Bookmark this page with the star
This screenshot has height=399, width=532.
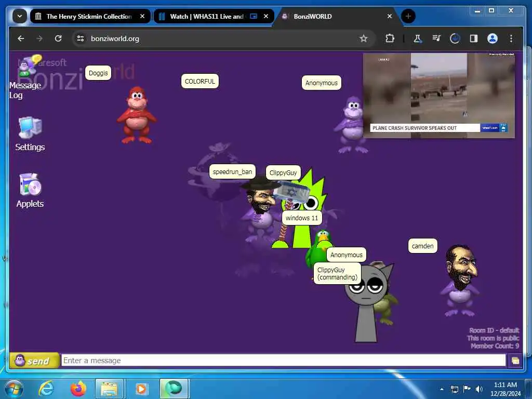tap(363, 38)
